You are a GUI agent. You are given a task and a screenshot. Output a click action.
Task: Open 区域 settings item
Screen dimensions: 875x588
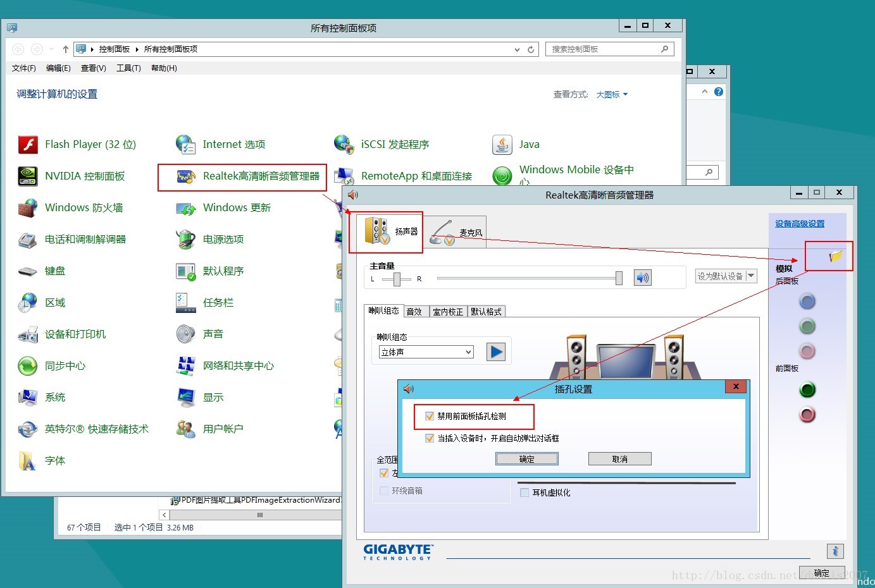(x=42, y=302)
